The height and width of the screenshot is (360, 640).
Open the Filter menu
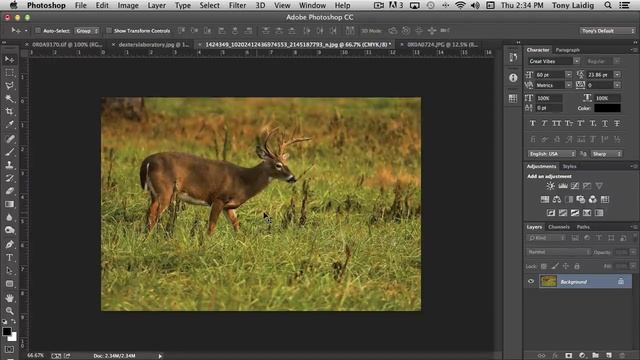[237, 5]
